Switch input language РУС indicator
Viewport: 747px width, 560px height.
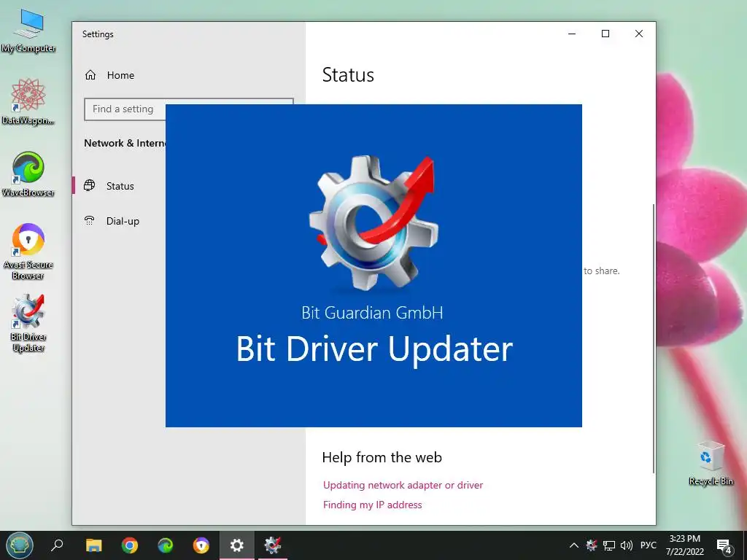649,545
